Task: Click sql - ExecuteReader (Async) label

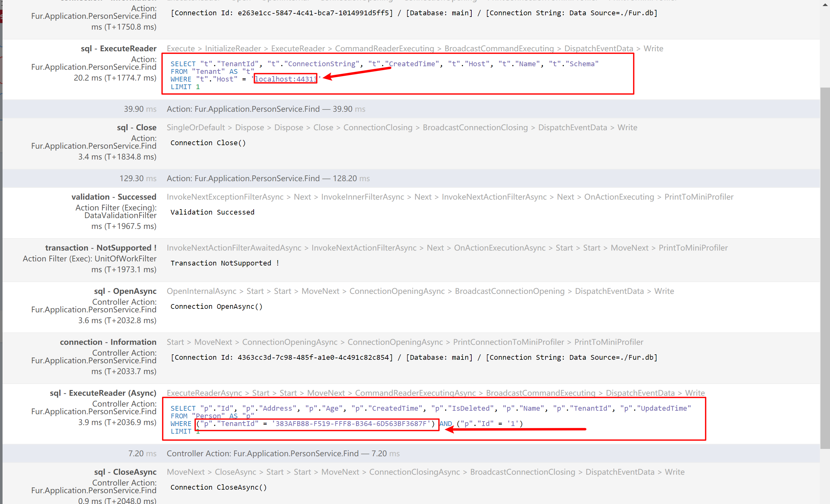Action: click(103, 393)
